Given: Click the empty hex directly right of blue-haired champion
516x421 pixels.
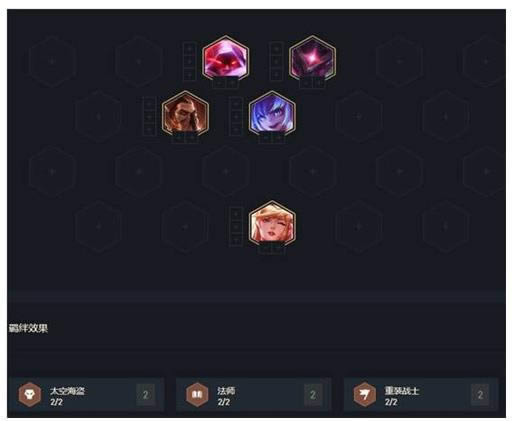Looking at the screenshot, I should 359,117.
